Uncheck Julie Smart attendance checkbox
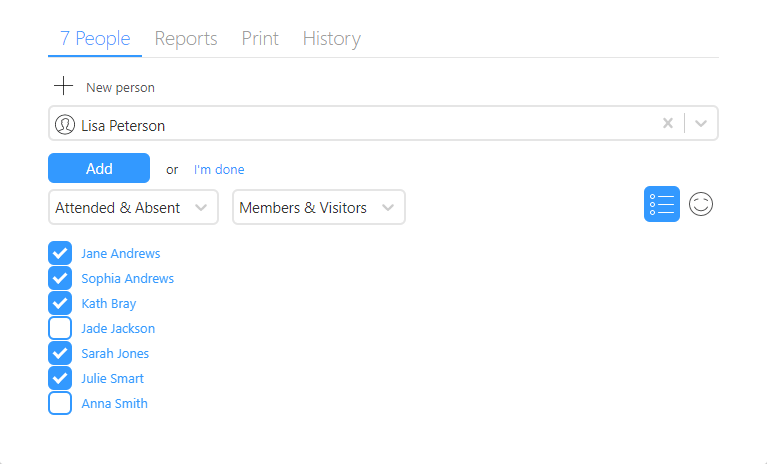The width and height of the screenshot is (767, 464). tap(60, 378)
